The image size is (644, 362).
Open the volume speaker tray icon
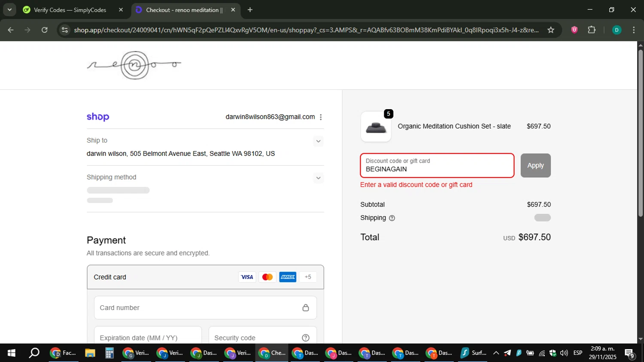(x=564, y=353)
